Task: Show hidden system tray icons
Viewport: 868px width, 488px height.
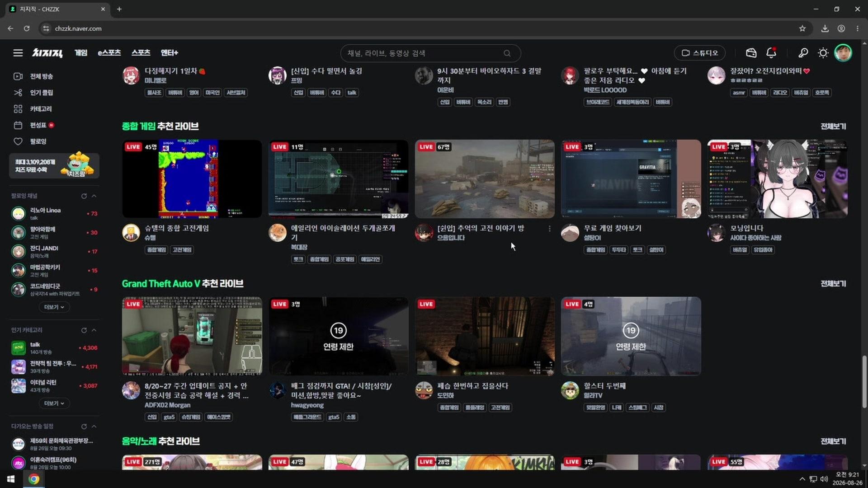Action: [x=802, y=479]
